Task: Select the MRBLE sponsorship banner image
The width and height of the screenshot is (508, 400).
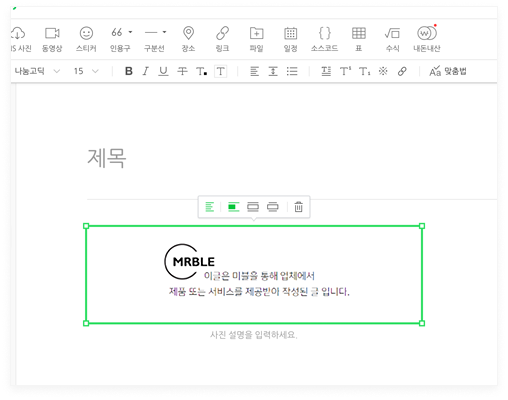Action: pyautogui.click(x=254, y=275)
